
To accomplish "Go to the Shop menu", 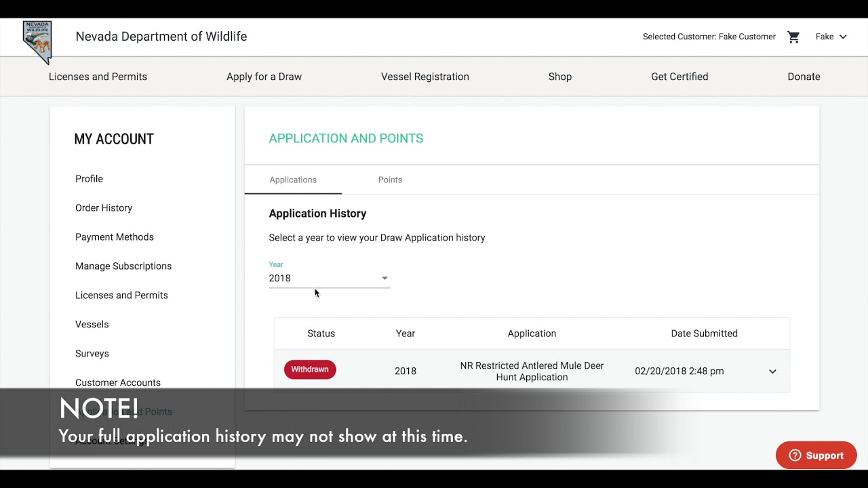I will [x=560, y=77].
